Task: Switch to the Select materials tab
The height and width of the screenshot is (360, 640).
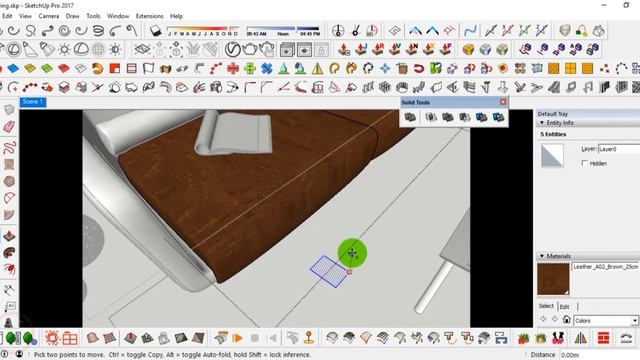Action: 546,306
